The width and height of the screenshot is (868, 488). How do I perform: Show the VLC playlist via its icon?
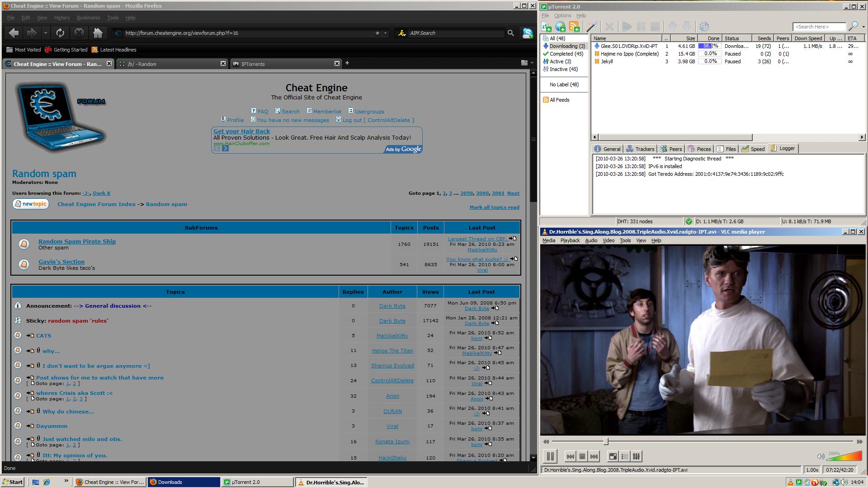(x=624, y=456)
